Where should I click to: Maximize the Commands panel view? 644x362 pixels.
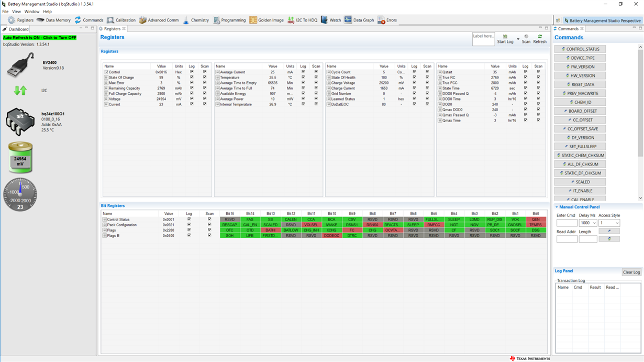640,28
